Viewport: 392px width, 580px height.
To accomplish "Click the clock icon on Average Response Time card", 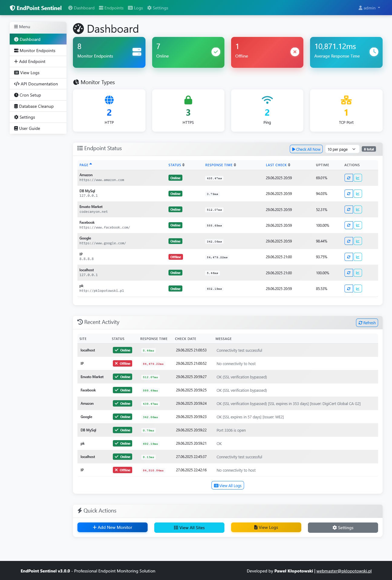I will coord(374,52).
